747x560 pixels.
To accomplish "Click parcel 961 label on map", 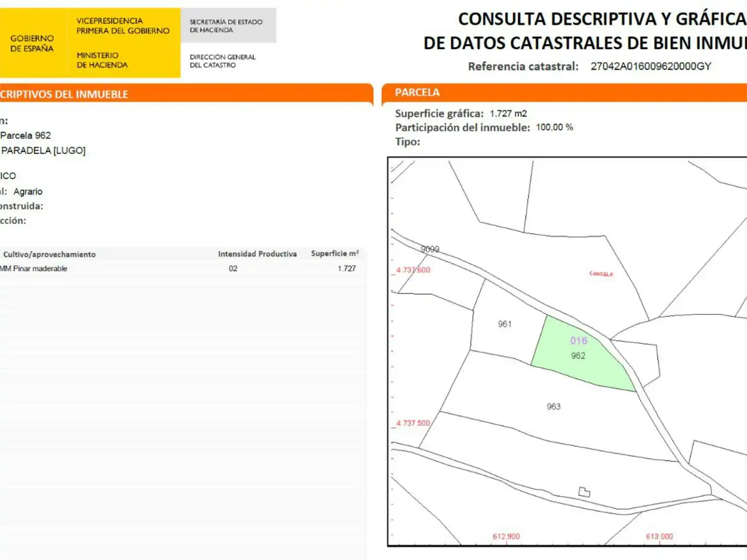I will coord(505,324).
